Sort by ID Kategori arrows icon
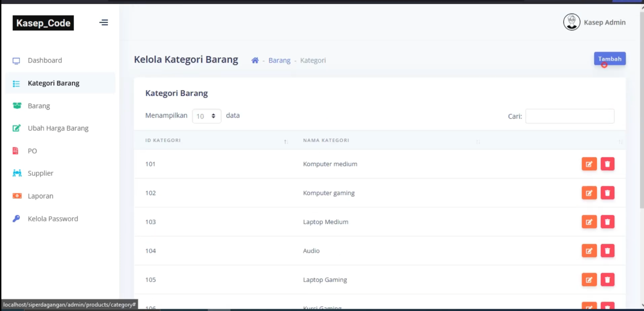Viewport: 644px width, 311px height. tap(286, 142)
